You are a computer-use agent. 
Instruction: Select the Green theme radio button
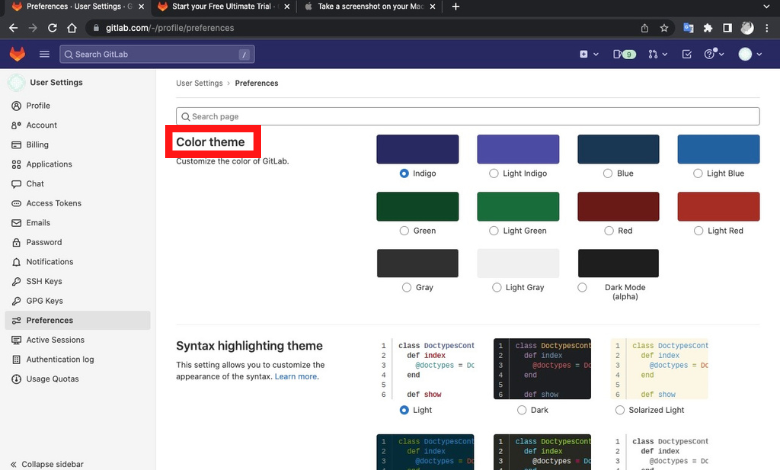coord(404,230)
